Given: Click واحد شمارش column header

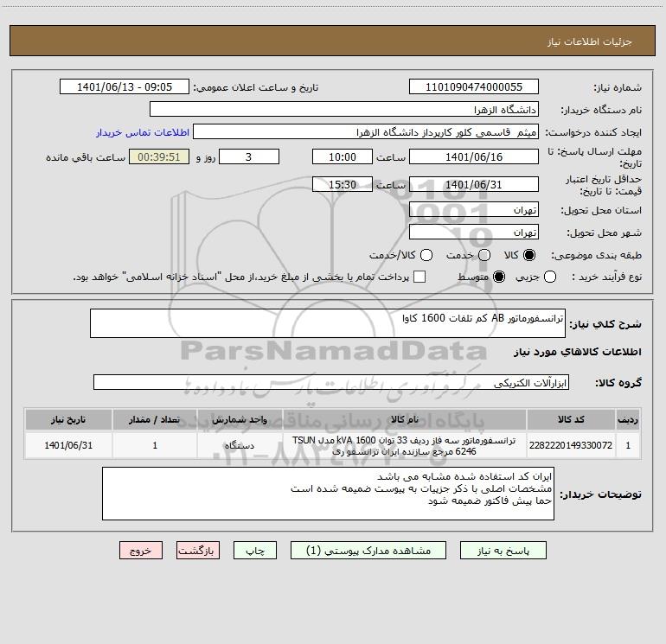Looking at the screenshot, I should coord(240,419).
